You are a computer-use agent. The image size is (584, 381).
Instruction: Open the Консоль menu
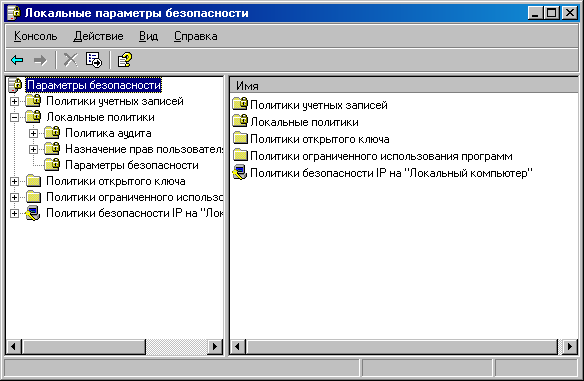tap(35, 36)
